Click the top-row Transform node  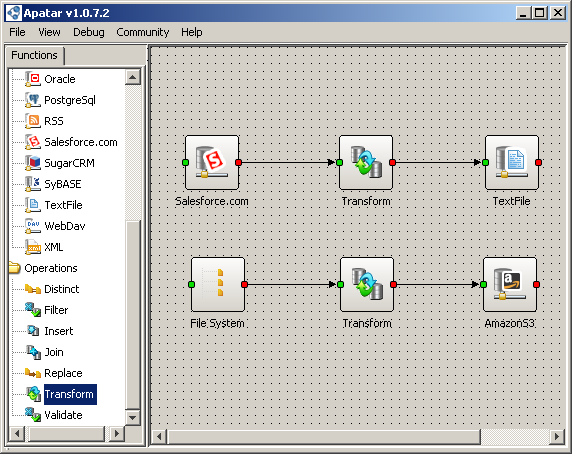click(366, 163)
